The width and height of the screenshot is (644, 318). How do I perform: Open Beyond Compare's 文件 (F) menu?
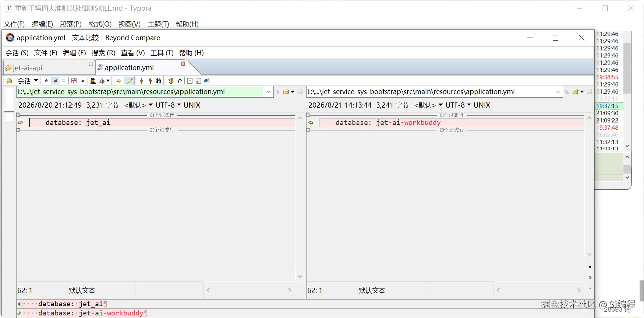[46, 53]
